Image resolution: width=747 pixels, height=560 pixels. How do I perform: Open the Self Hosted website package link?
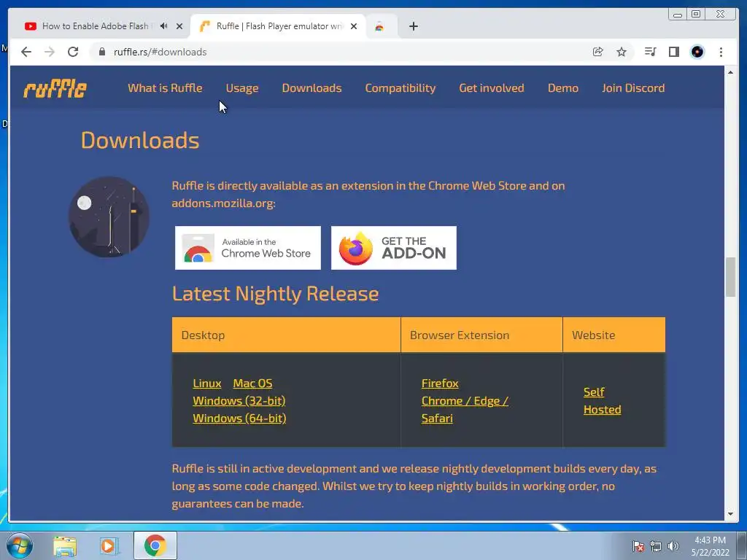click(602, 400)
